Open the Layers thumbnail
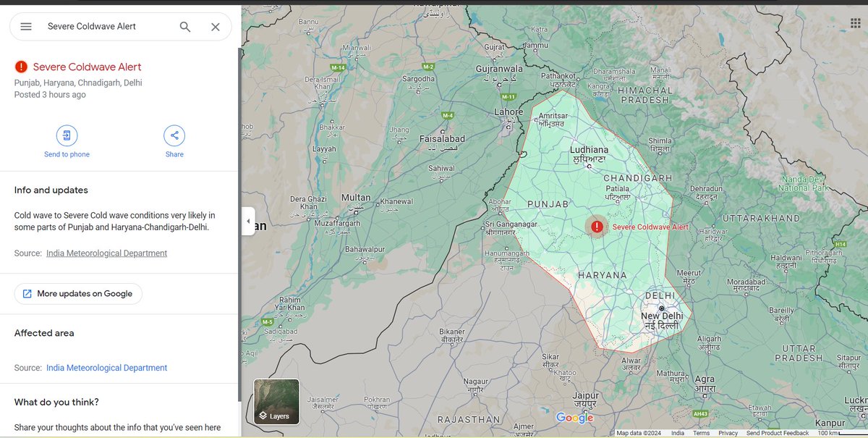 coord(276,402)
